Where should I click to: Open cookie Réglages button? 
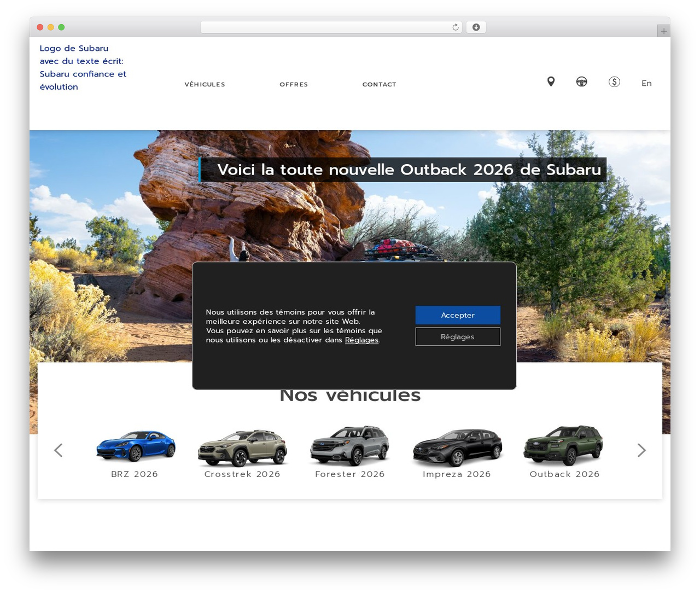pos(458,336)
